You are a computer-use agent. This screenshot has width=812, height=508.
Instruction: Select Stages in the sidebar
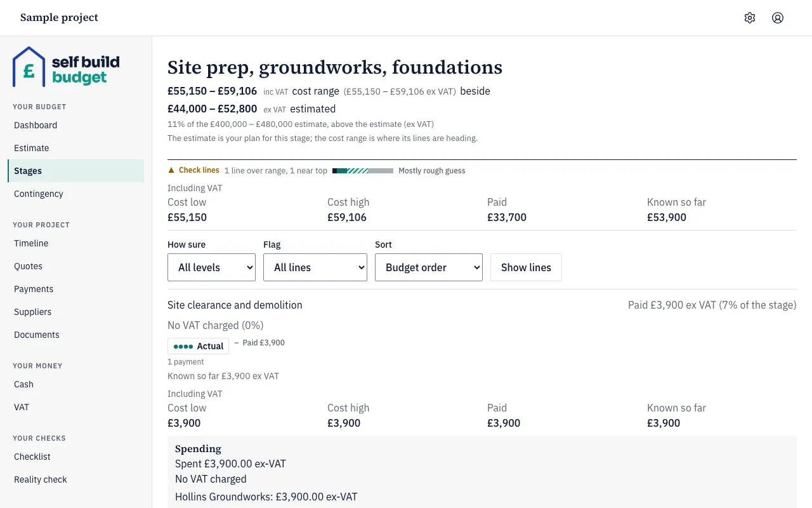75,171
